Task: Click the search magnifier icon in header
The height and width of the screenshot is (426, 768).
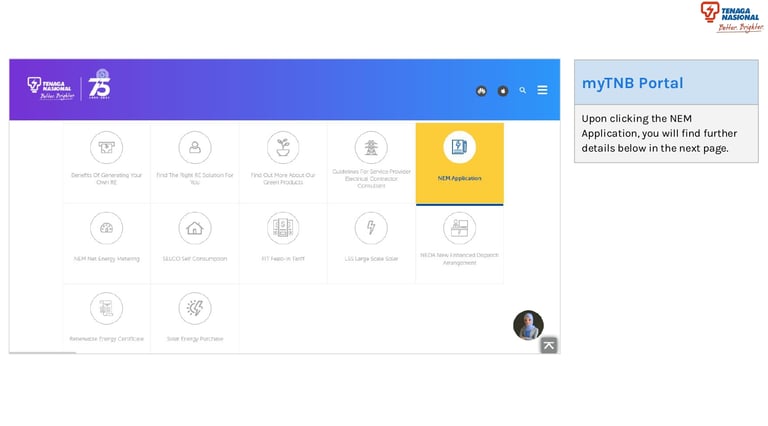Action: (x=523, y=91)
